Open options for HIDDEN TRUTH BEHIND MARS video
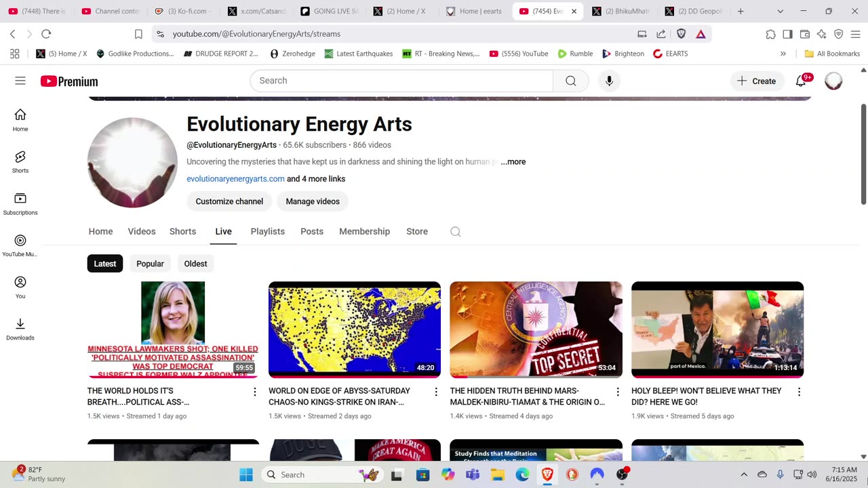Viewport: 868px width, 488px height. 618,392
